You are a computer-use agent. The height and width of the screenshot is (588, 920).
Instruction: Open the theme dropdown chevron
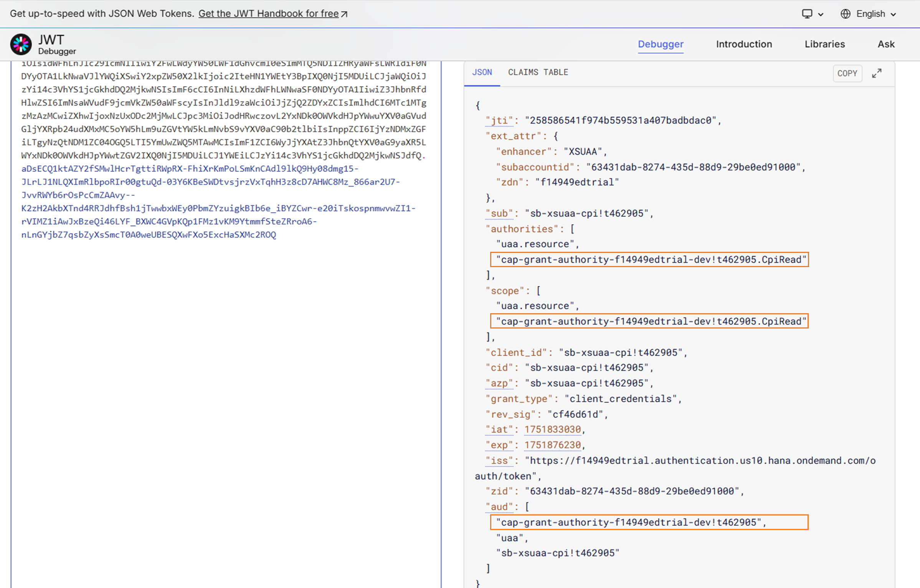821,15
